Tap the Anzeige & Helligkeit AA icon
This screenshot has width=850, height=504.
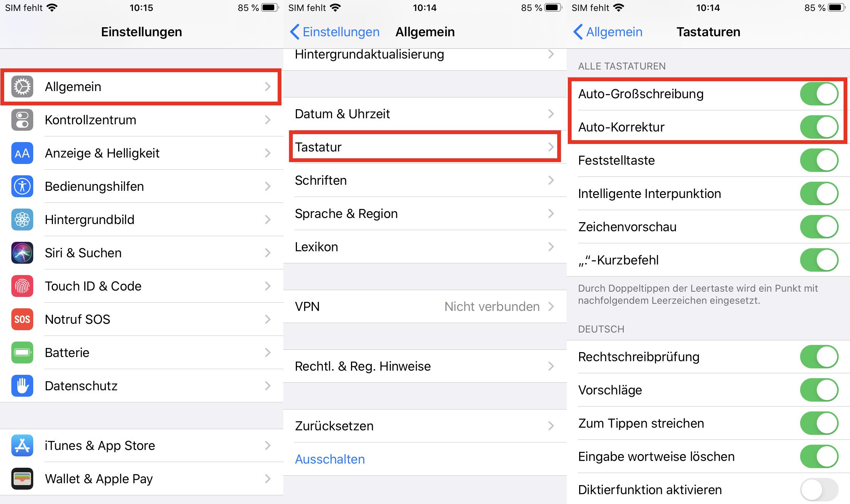(x=22, y=153)
